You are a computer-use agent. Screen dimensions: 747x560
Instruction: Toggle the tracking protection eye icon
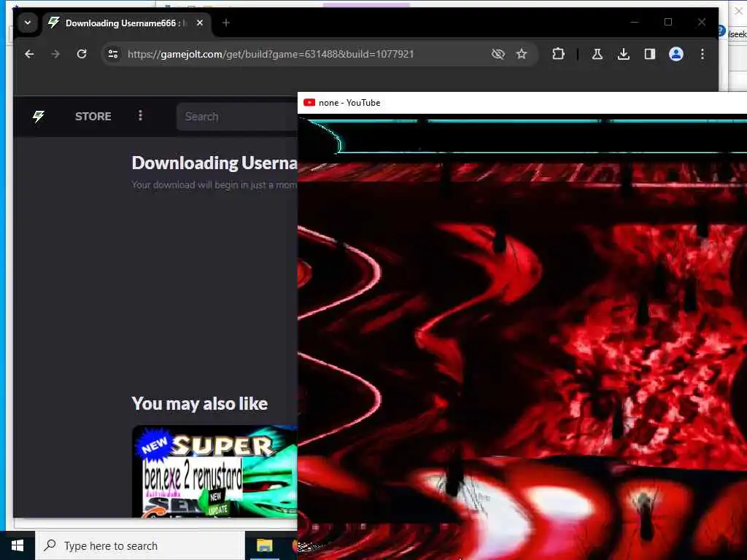[498, 54]
